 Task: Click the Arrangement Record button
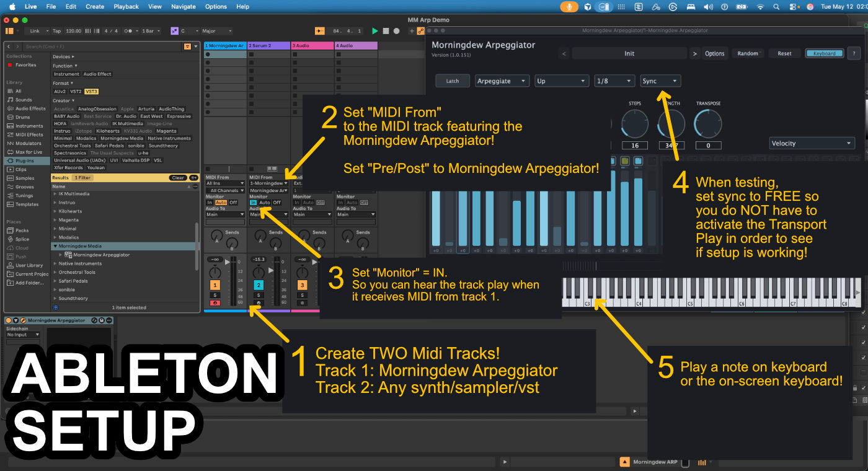[x=397, y=31]
